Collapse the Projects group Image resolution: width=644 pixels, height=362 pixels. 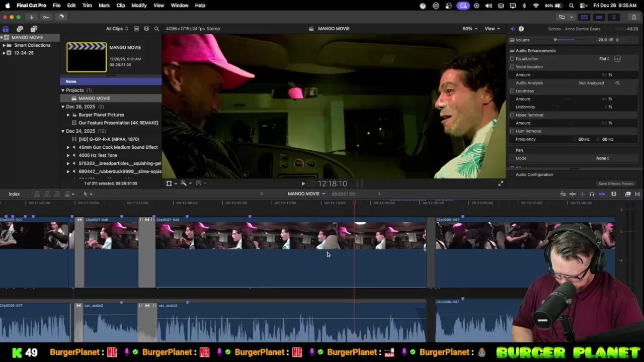point(63,90)
